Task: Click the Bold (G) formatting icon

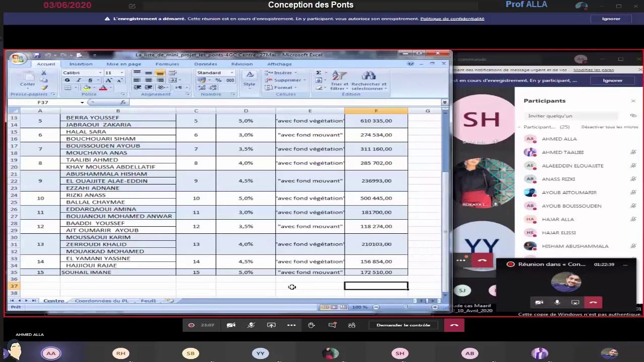Action: tap(67, 80)
